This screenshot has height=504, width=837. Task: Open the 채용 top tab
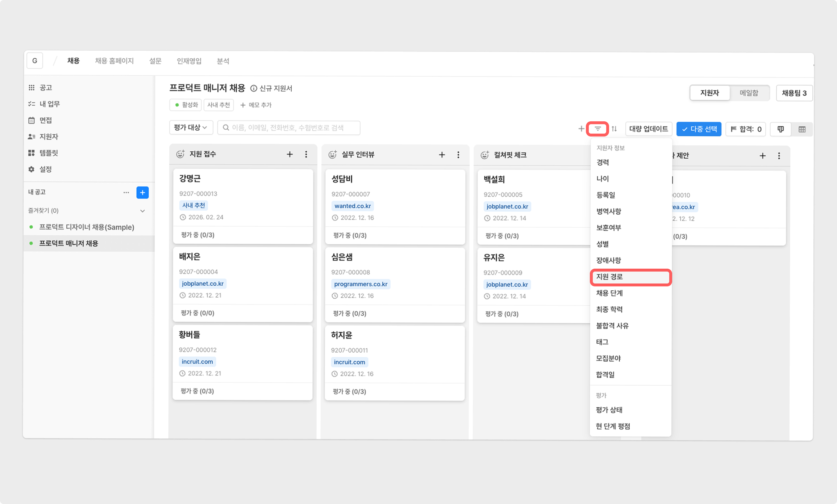(73, 61)
